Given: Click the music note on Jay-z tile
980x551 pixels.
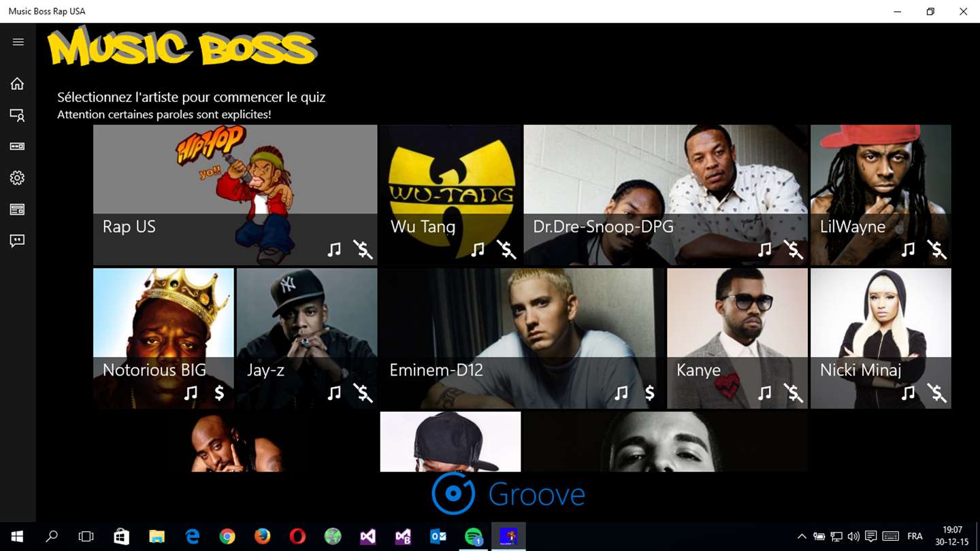Looking at the screenshot, I should coord(333,393).
